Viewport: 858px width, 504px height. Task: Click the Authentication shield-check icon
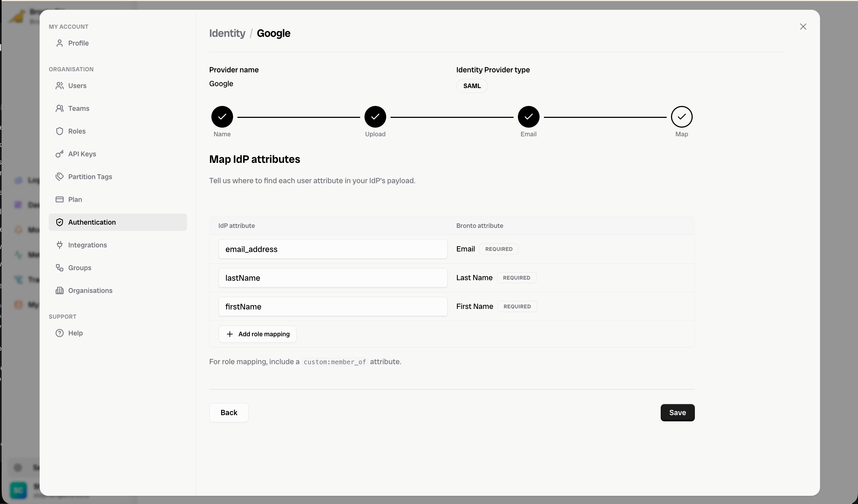[x=60, y=222]
